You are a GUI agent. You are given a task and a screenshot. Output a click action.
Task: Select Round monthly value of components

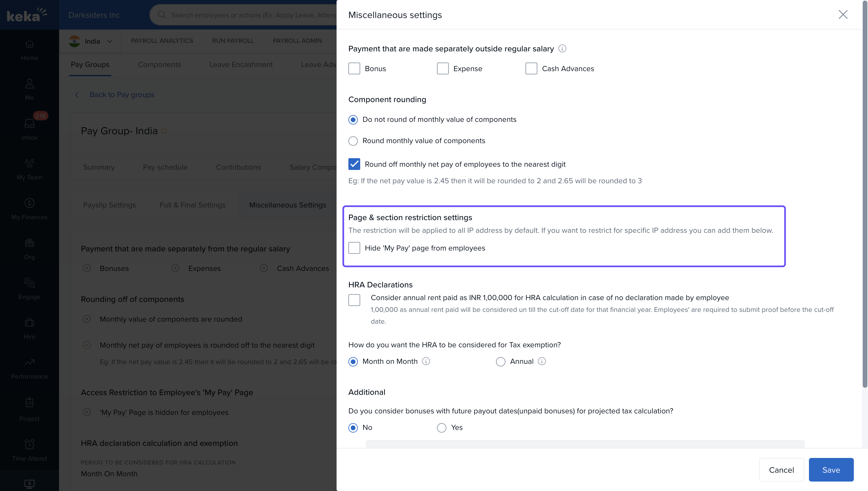[x=353, y=141]
